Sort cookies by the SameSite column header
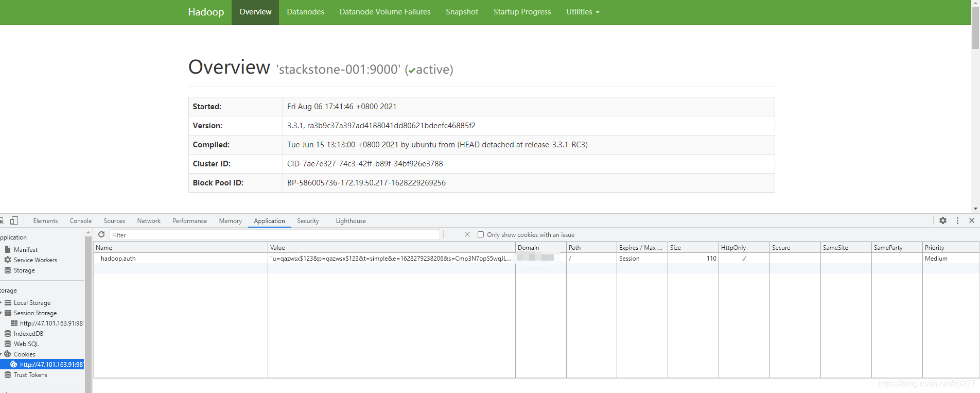980x393 pixels. [846, 248]
